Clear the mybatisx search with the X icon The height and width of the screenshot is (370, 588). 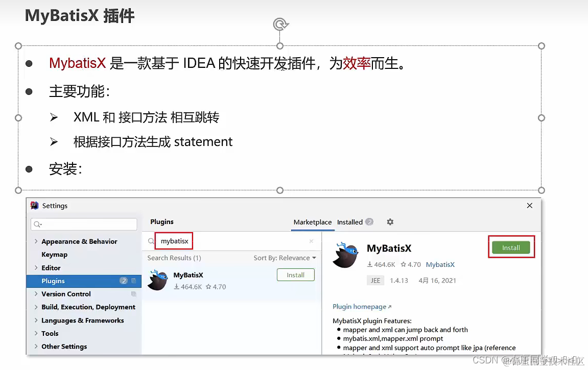tap(311, 241)
